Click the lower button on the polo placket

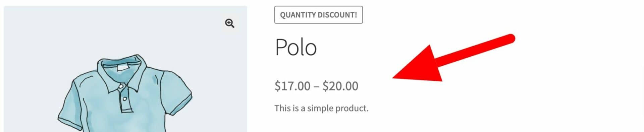(125, 99)
